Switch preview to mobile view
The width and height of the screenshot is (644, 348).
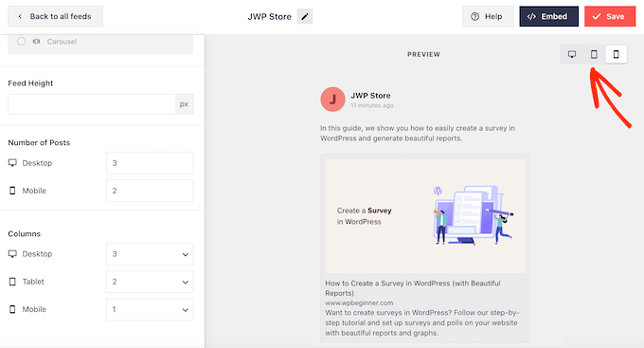(617, 54)
